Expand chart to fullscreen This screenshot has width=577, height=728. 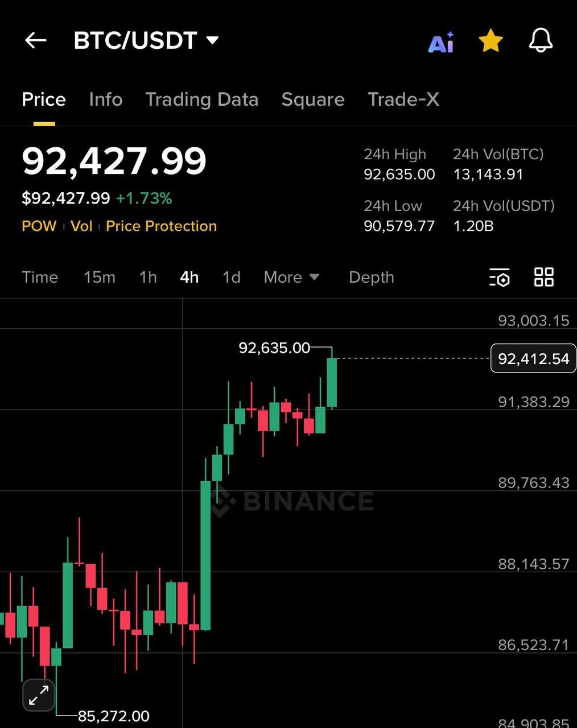[x=39, y=695]
